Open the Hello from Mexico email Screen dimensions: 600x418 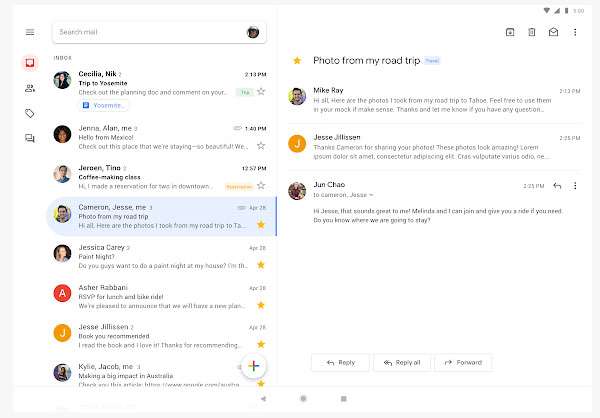(x=160, y=137)
